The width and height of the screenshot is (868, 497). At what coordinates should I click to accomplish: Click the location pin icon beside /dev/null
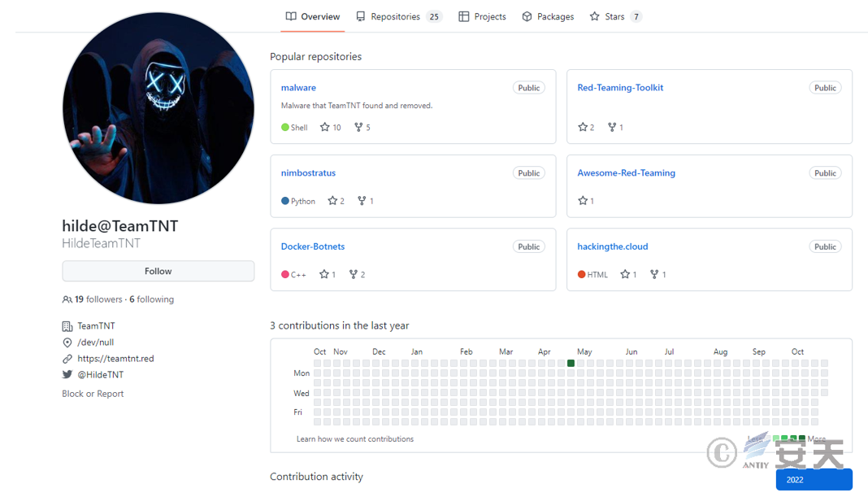pyautogui.click(x=67, y=342)
